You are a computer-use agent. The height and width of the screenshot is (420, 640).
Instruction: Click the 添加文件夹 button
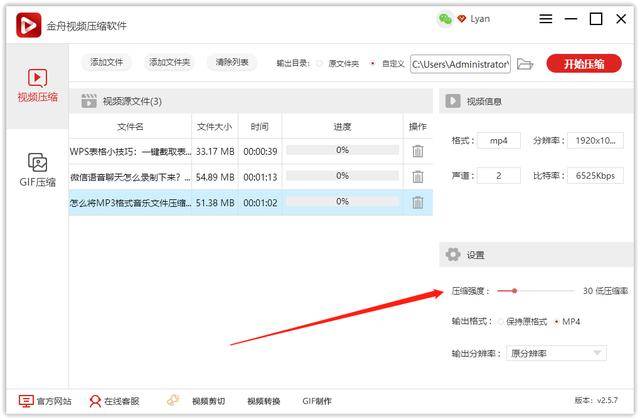point(169,62)
